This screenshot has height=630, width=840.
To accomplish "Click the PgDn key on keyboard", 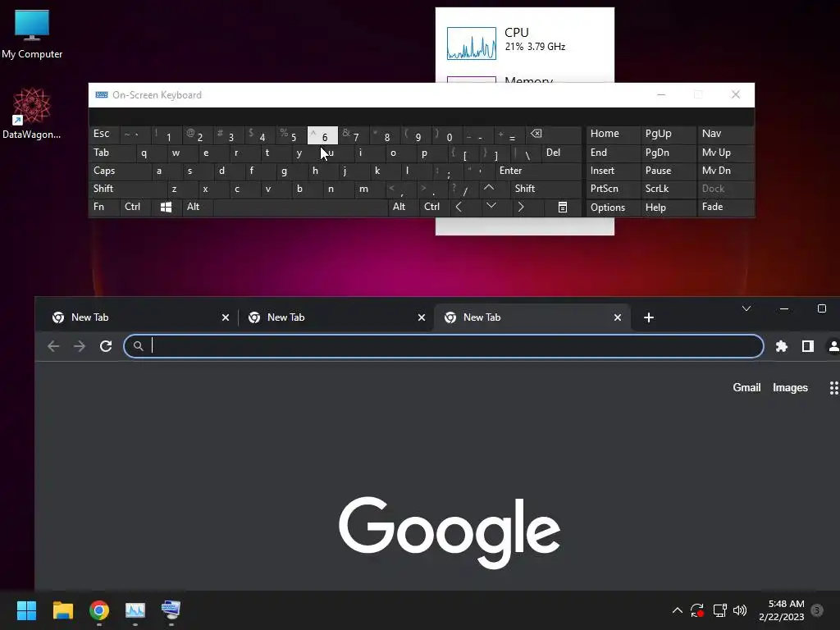I will [668, 153].
